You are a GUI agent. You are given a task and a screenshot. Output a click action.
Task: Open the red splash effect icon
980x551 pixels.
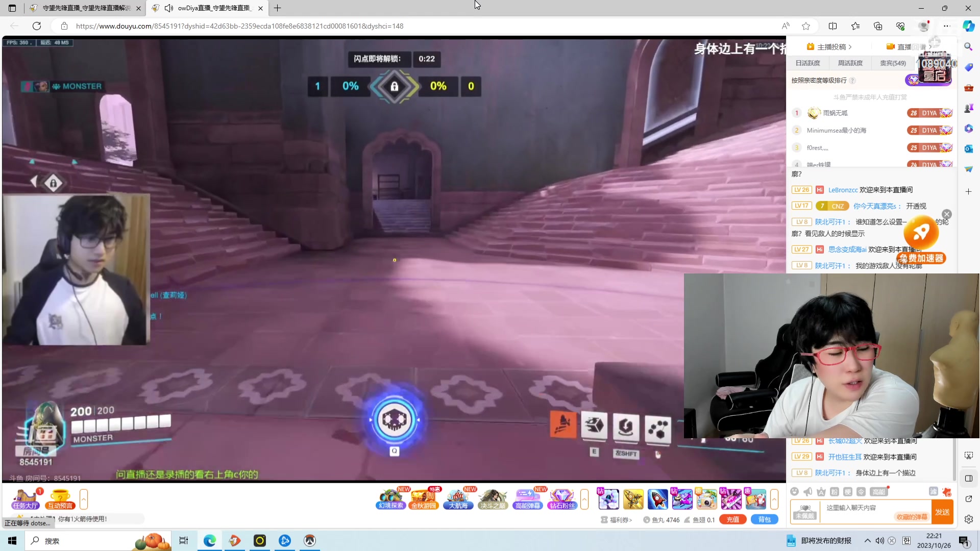[x=947, y=491]
